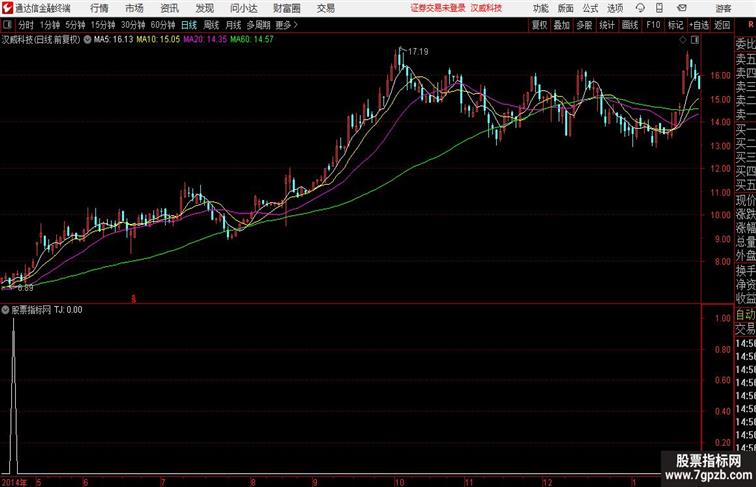The image size is (756, 487).
Task: Switch to the 5分钟 period tab
Action: point(75,25)
